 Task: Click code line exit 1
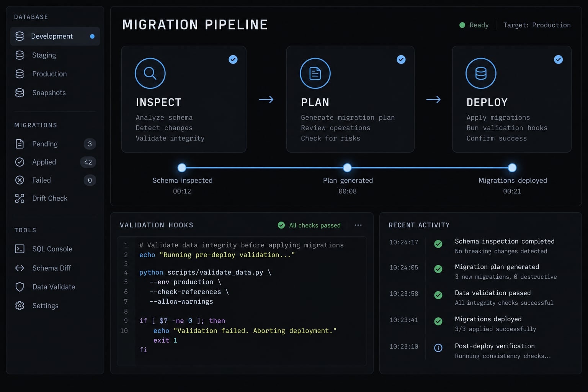click(x=165, y=340)
